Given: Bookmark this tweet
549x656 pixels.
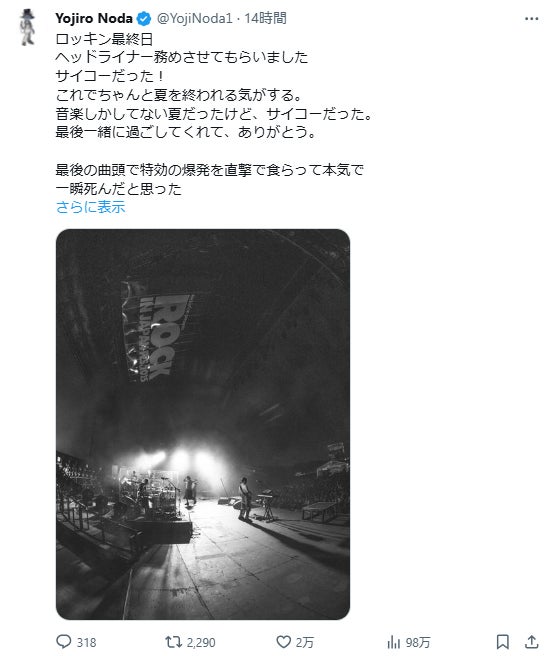Looking at the screenshot, I should [x=503, y=642].
